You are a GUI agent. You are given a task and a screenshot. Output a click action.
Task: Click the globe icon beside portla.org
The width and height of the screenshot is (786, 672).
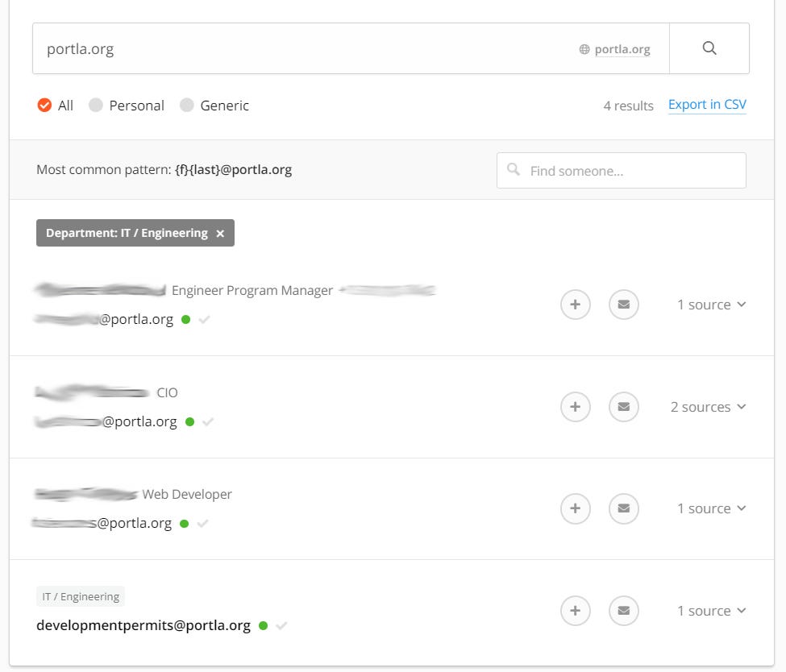point(584,49)
